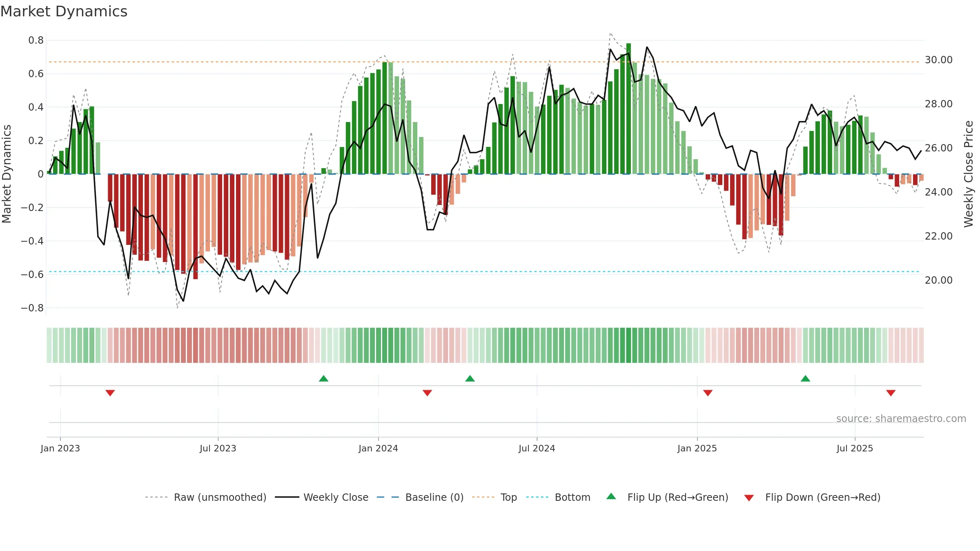Select the flip-down marker just after Jan 2025
This screenshot has height=551, width=980.
708,393
